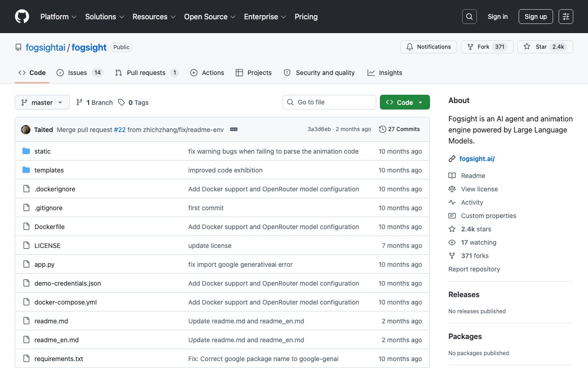This screenshot has height=368, width=588.
Task: Click the star icon beside 2.4k stars
Action: 452,229
